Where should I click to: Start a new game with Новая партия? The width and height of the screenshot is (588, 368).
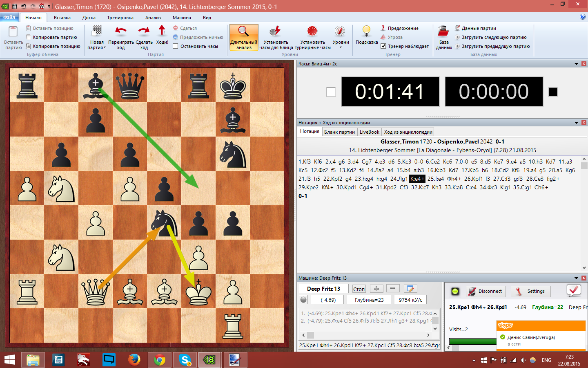click(x=97, y=37)
